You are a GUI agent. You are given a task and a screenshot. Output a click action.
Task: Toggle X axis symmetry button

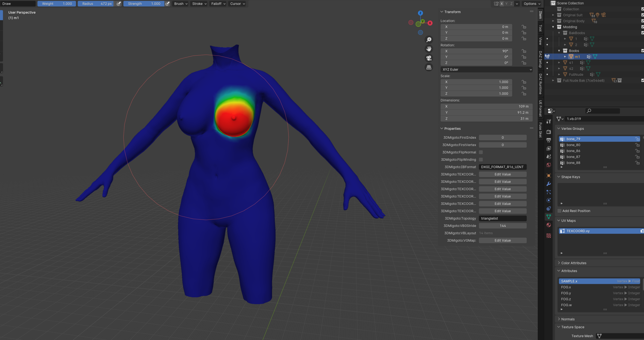502,4
